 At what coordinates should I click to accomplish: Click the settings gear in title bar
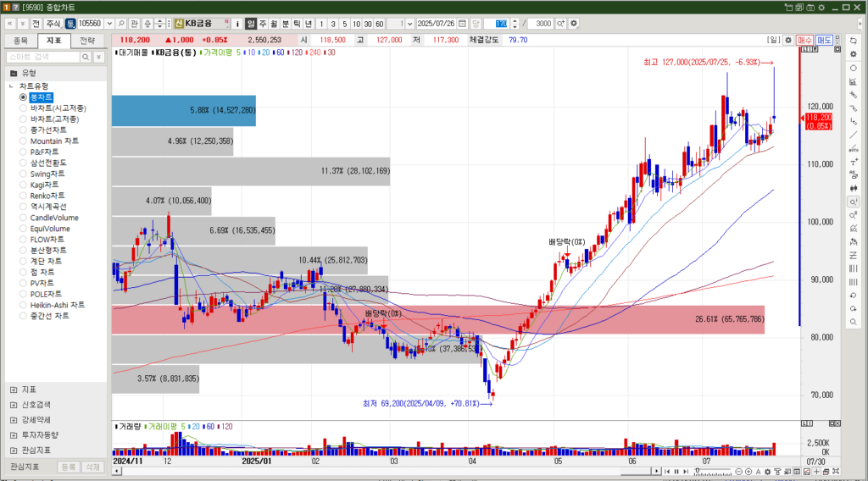tap(821, 7)
